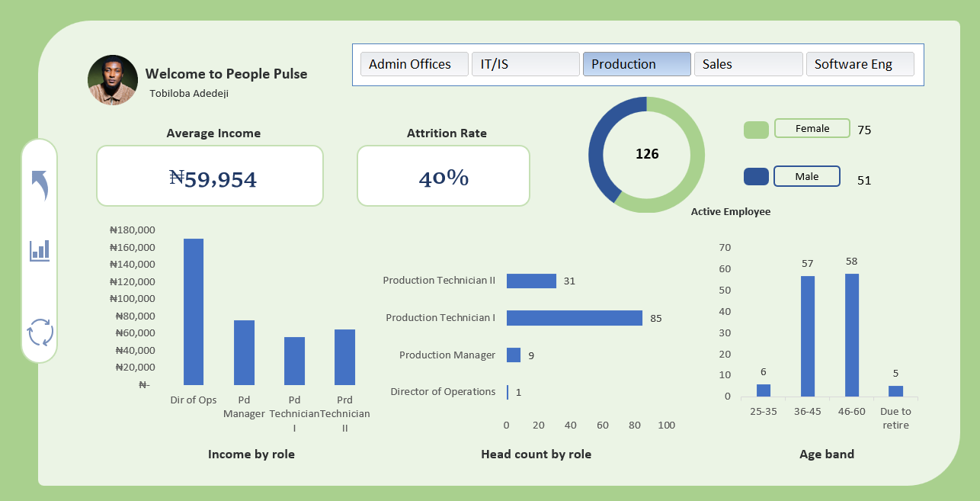
Task: Click the donut chart center 126
Action: [647, 154]
